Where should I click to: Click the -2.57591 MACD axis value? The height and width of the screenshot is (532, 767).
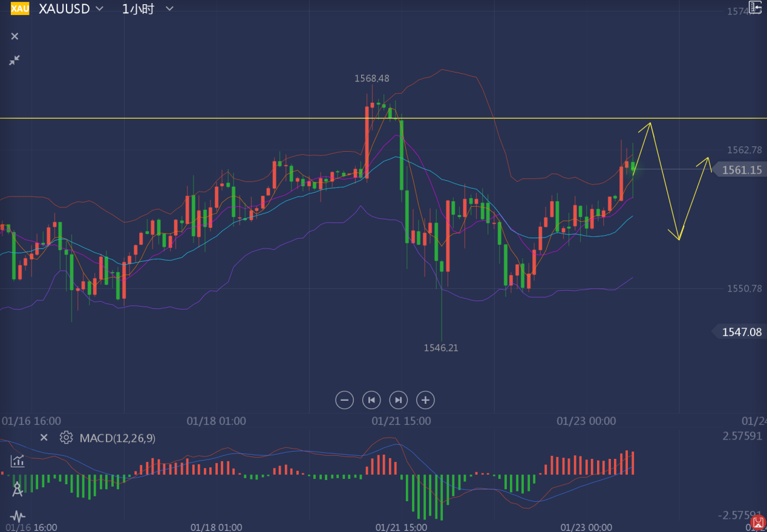[740, 515]
